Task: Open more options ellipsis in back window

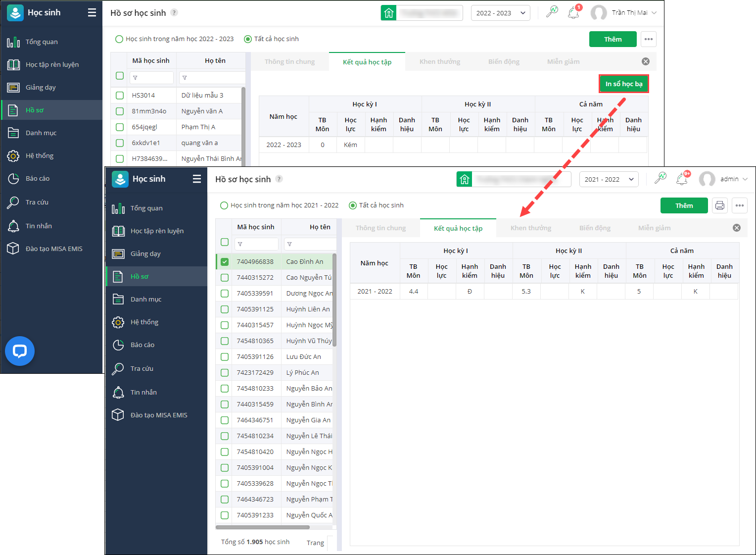Action: [649, 39]
